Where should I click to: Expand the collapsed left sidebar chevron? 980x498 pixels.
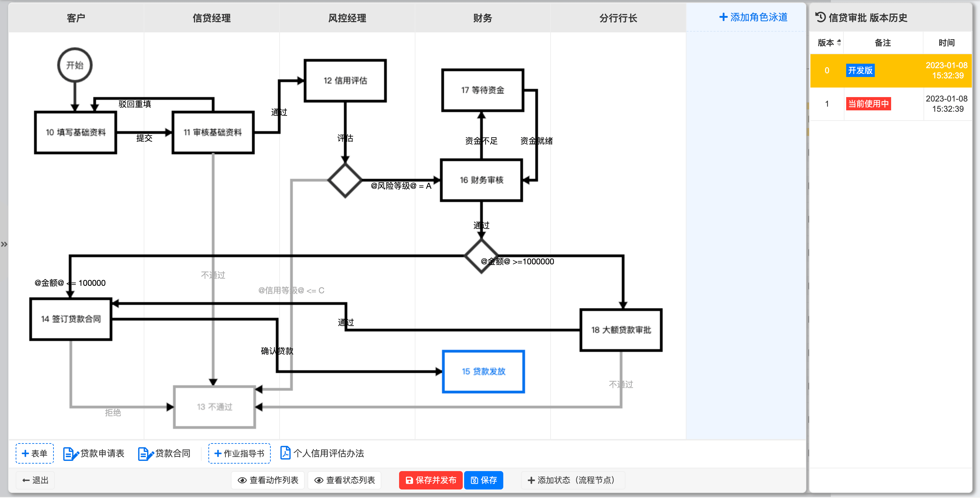coord(4,244)
